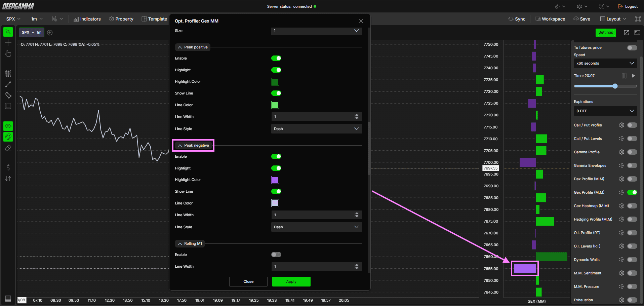Open the Speed x60 seconds dropdown
The width and height of the screenshot is (644, 306).
[605, 63]
